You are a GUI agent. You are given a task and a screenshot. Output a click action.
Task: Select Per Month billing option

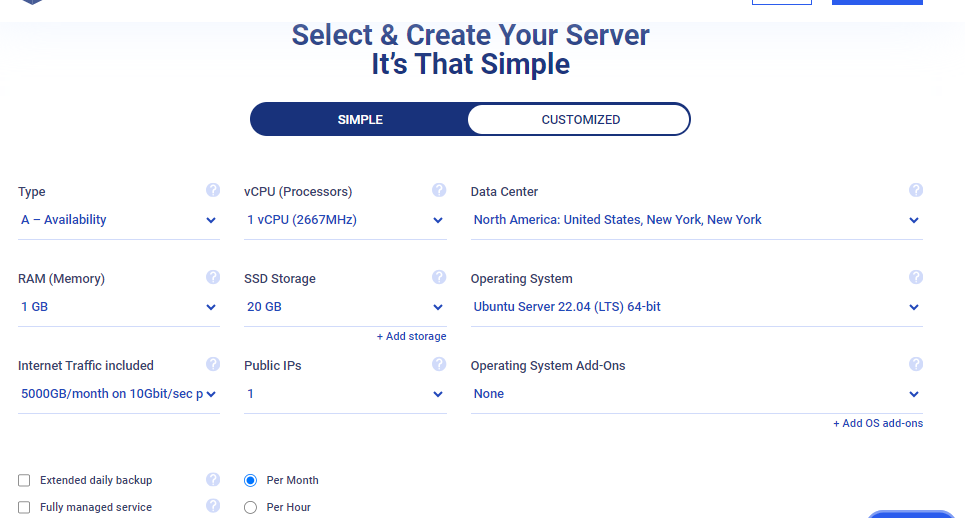coord(250,480)
